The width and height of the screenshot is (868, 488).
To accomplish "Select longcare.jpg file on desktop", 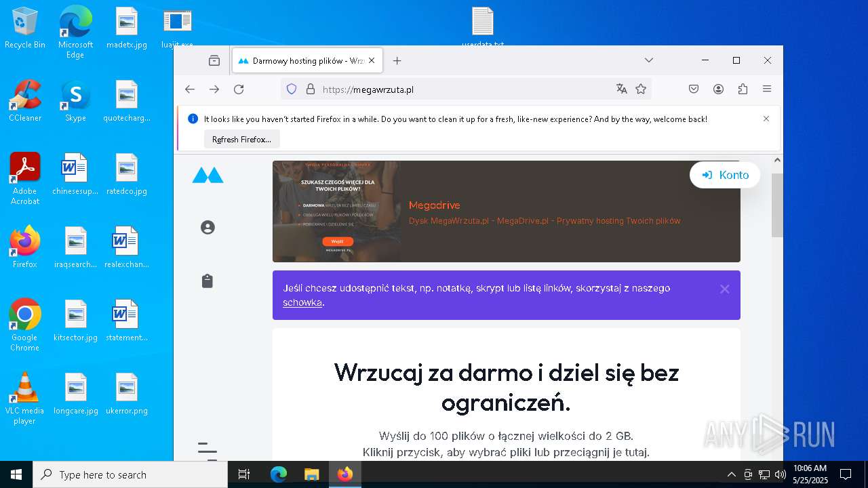I will click(75, 394).
